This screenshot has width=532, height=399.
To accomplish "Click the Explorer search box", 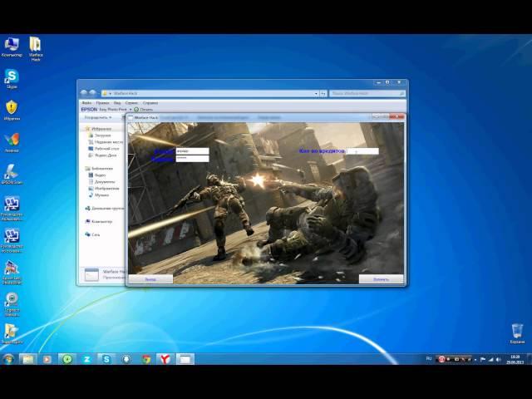I will (367, 93).
